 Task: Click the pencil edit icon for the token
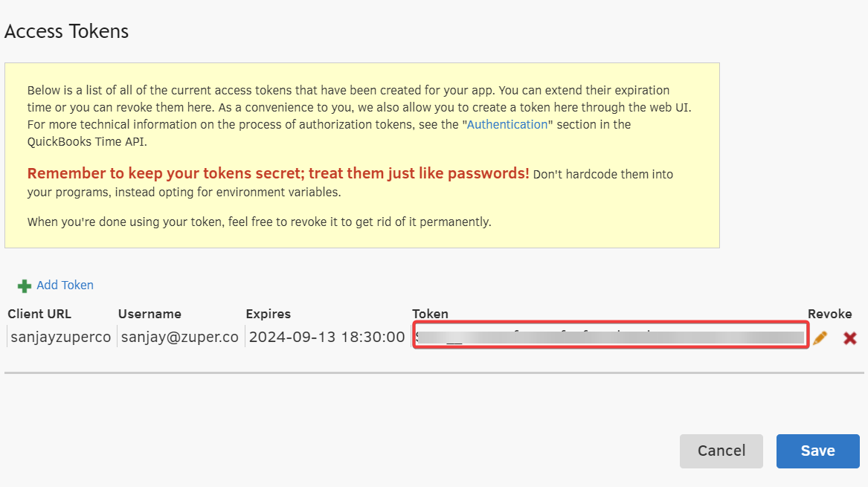click(x=820, y=338)
